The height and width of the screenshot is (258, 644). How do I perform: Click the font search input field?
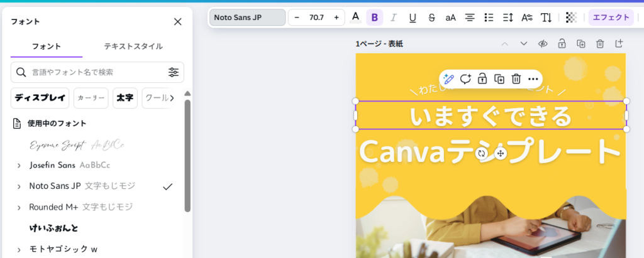[97, 72]
